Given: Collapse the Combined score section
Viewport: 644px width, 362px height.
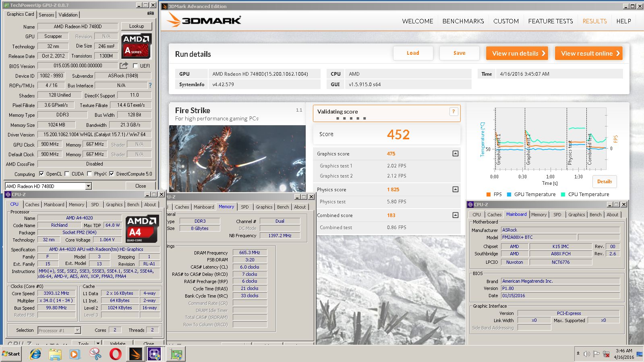Looking at the screenshot, I should pos(455,215).
